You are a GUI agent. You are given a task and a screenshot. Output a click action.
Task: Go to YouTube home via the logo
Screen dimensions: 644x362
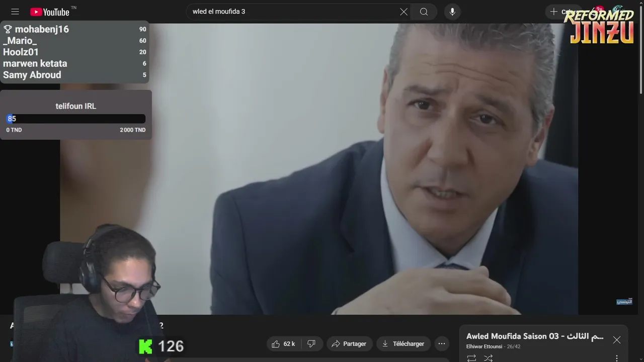(x=50, y=12)
